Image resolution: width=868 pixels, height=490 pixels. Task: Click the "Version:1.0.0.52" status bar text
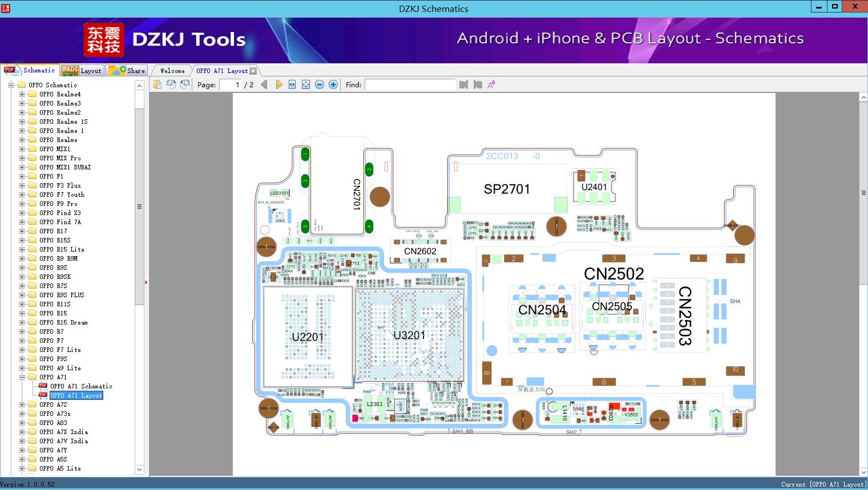click(27, 484)
